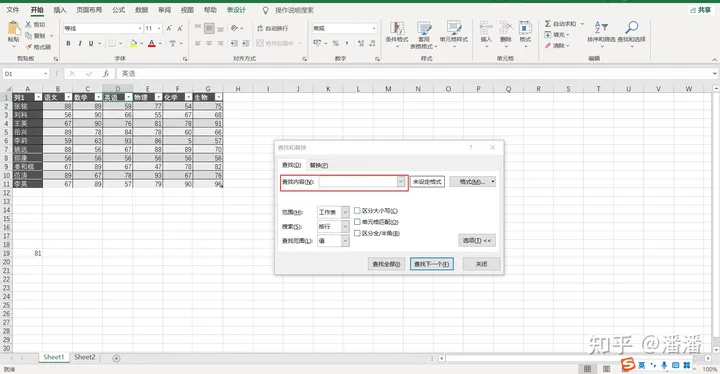Switch to the 页面布局 ribbon tab

(x=89, y=10)
